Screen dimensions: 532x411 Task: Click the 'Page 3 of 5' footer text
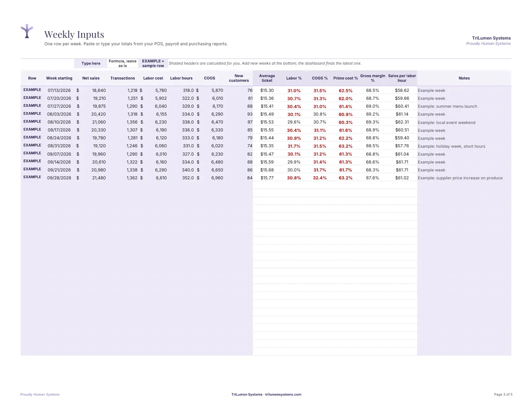(503, 394)
